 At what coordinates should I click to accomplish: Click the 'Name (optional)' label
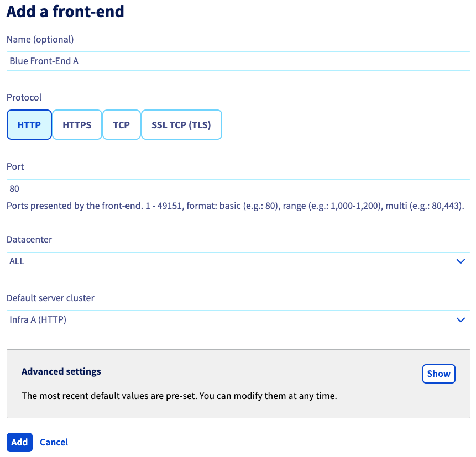click(40, 39)
